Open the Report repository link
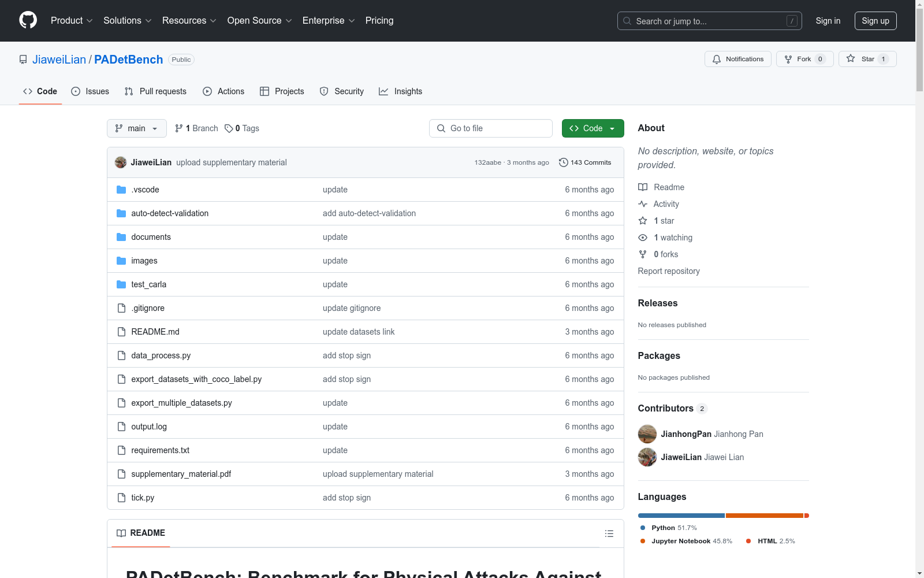Image resolution: width=924 pixels, height=578 pixels. [669, 271]
